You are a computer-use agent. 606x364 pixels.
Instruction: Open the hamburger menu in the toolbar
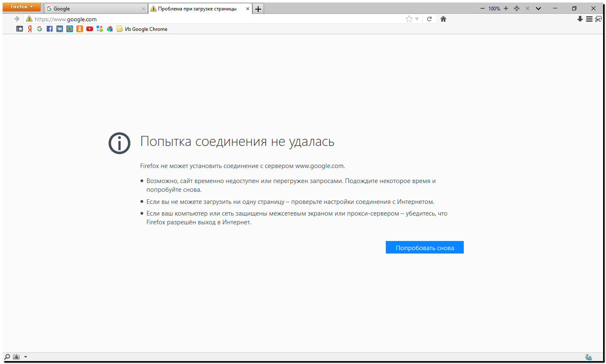(x=589, y=19)
